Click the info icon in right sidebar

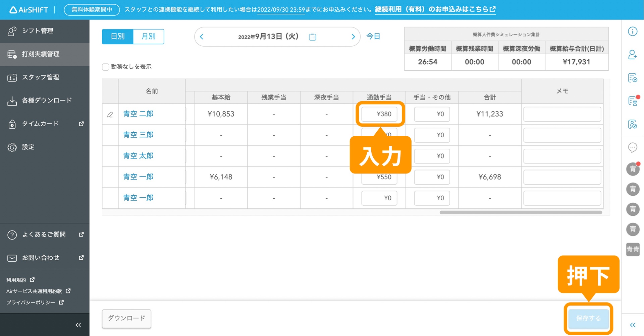(633, 31)
